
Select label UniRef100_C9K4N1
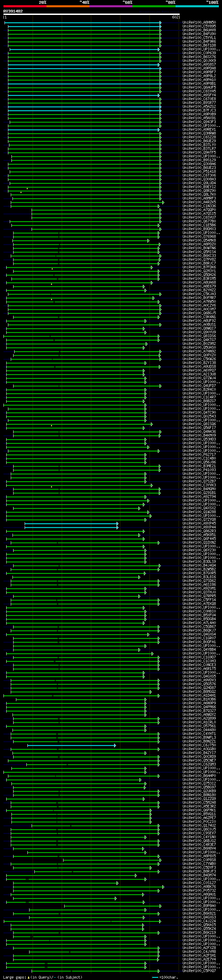(x=199, y=317)
